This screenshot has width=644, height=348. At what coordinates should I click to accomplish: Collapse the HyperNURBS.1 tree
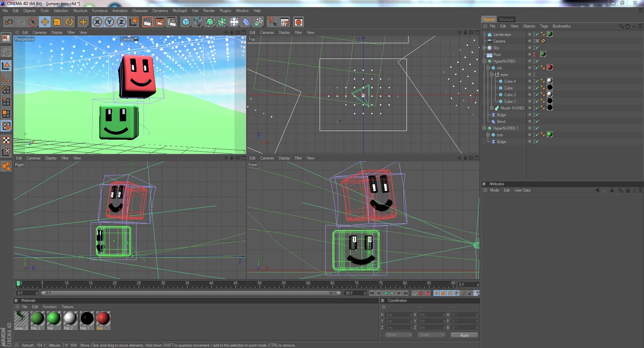[484, 128]
